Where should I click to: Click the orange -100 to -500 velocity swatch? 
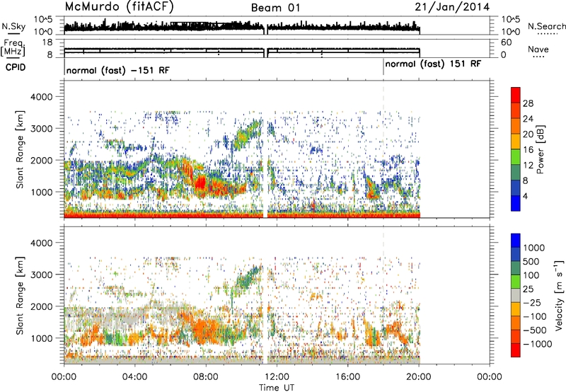pyautogui.click(x=516, y=323)
